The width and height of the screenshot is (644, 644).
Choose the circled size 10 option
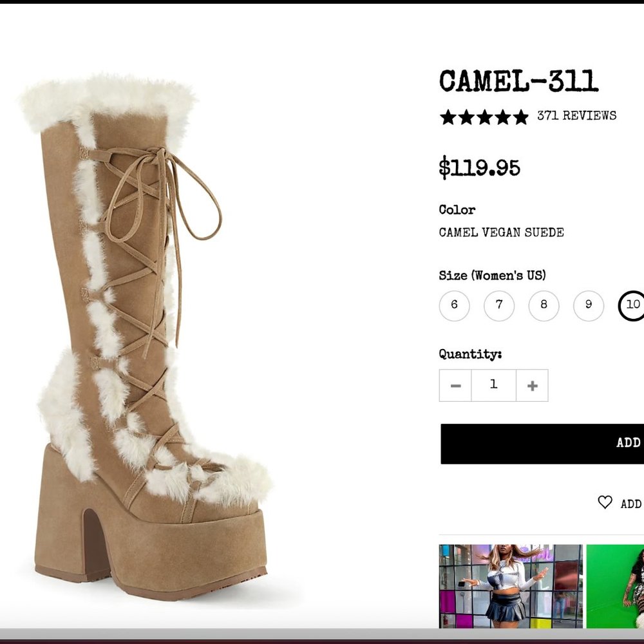tap(632, 306)
